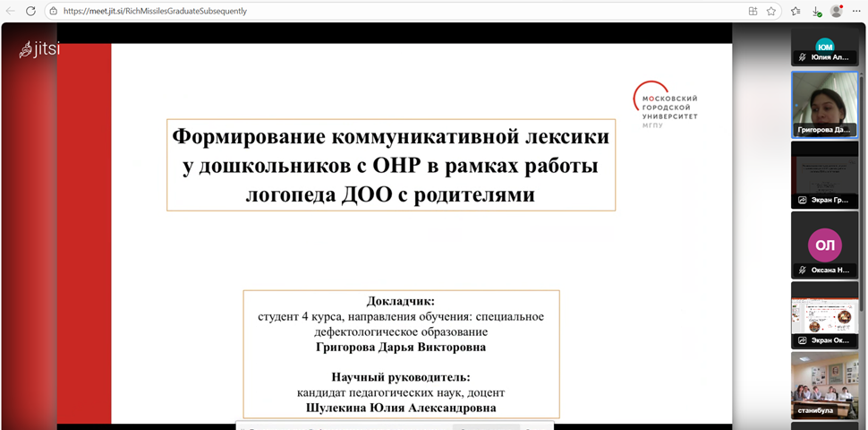This screenshot has height=430, width=868.
Task: Click the address bar with the meet.jit.si URL
Action: pyautogui.click(x=358, y=11)
